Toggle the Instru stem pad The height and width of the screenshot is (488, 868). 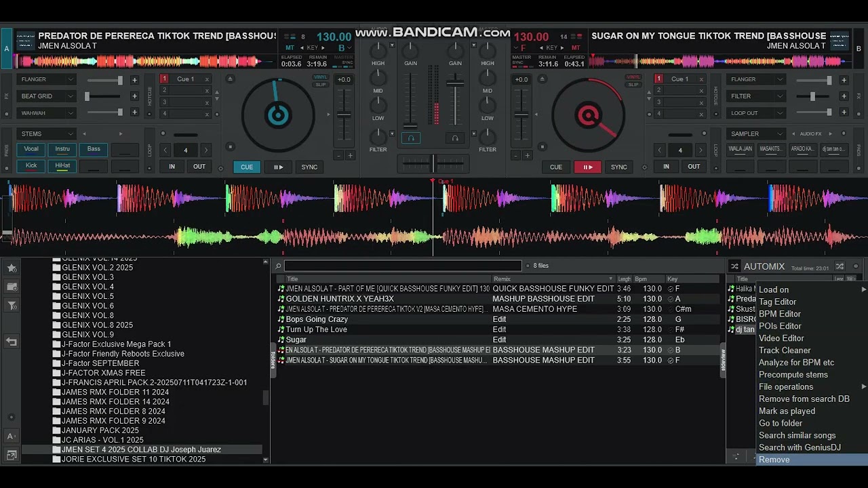62,150
